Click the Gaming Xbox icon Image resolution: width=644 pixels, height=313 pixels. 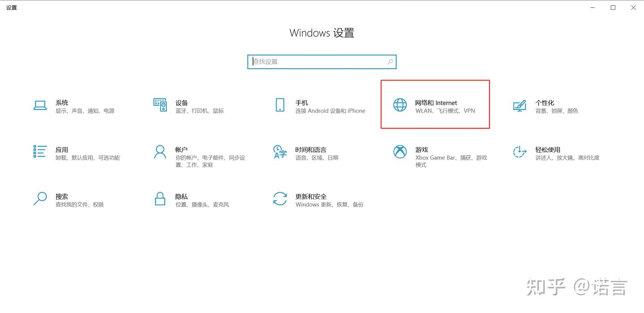[400, 152]
